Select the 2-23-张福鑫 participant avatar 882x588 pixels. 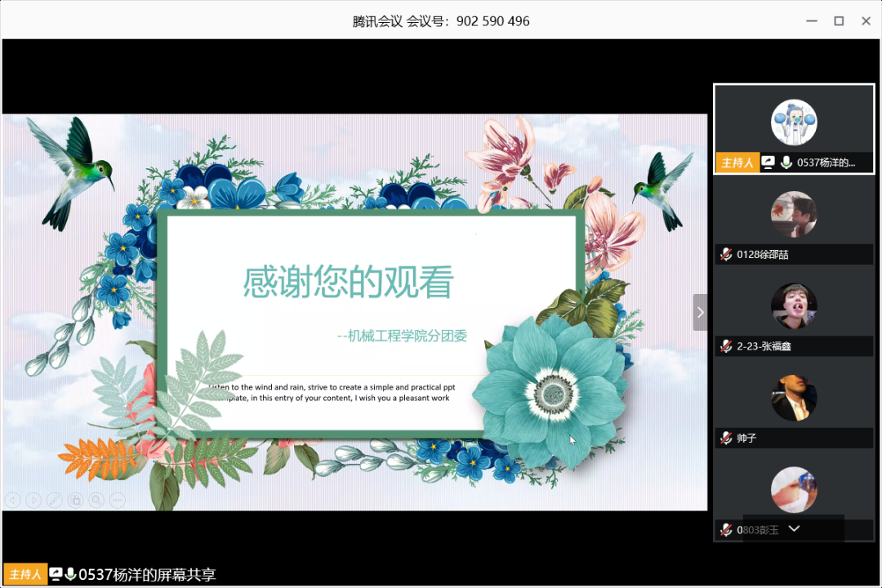tap(794, 306)
